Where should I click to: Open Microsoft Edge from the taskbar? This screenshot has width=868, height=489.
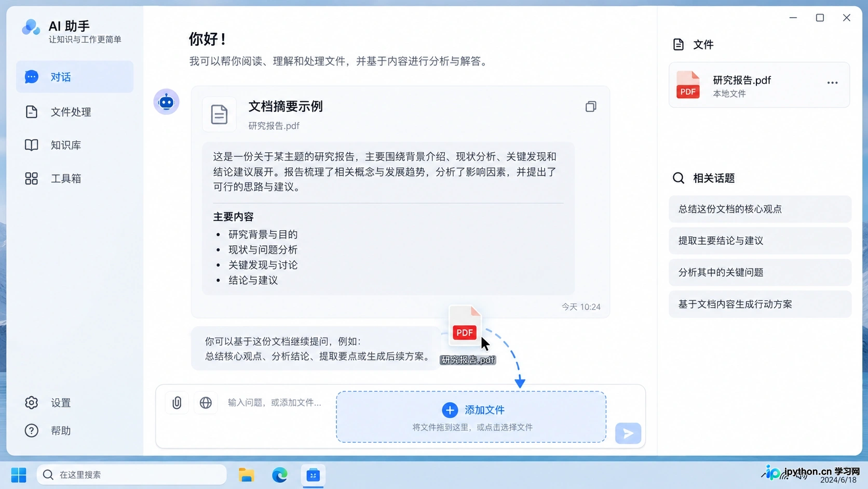tap(280, 475)
